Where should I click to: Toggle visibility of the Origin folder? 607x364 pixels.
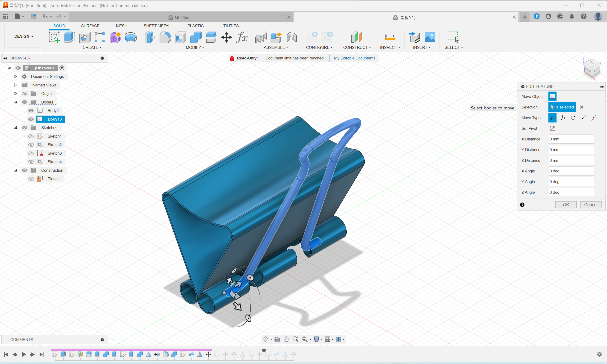25,94
